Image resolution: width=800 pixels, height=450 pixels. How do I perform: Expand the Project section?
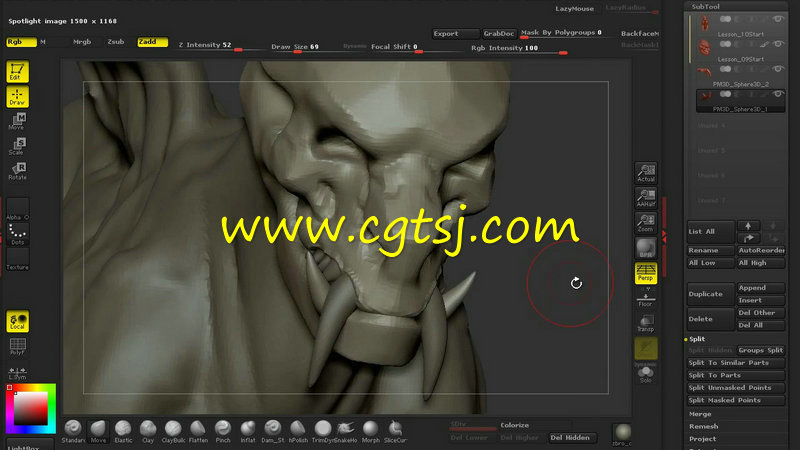[x=703, y=439]
